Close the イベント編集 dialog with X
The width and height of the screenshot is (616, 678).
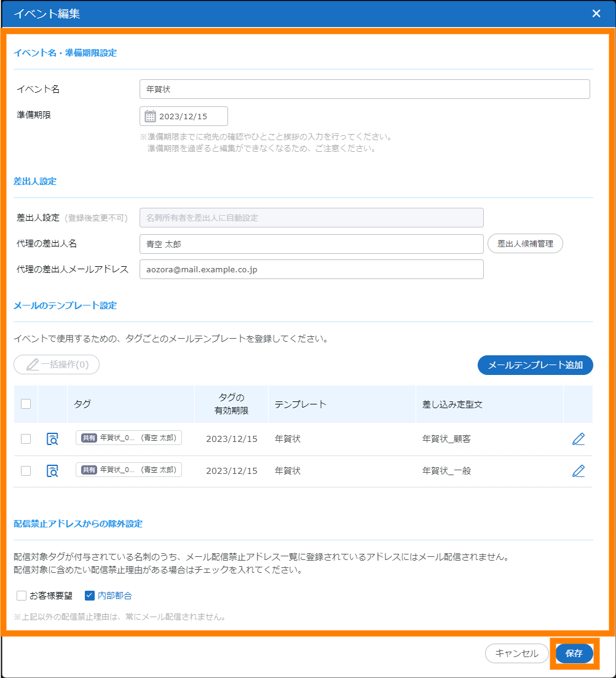[x=596, y=14]
